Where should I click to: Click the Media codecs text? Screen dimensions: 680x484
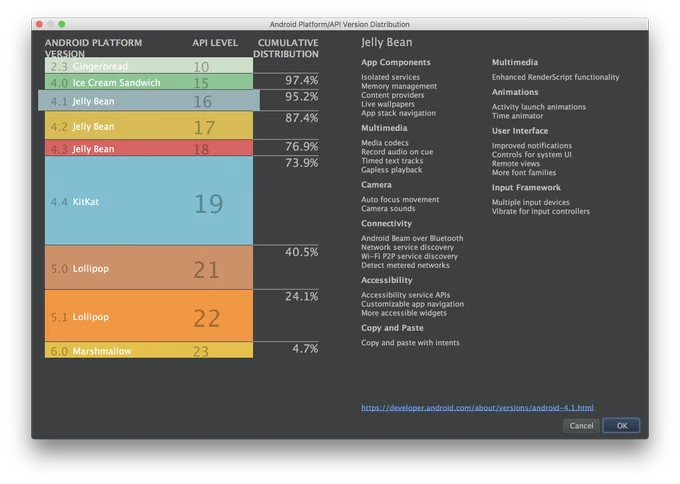(385, 143)
